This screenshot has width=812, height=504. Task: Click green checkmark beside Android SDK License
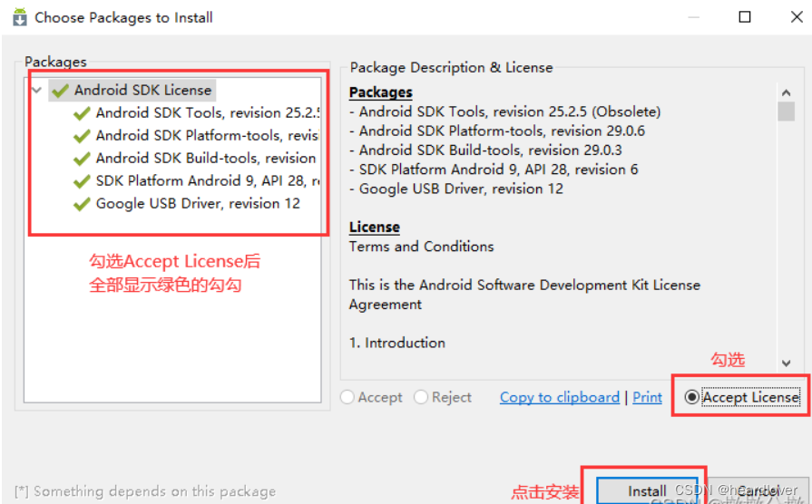61,91
